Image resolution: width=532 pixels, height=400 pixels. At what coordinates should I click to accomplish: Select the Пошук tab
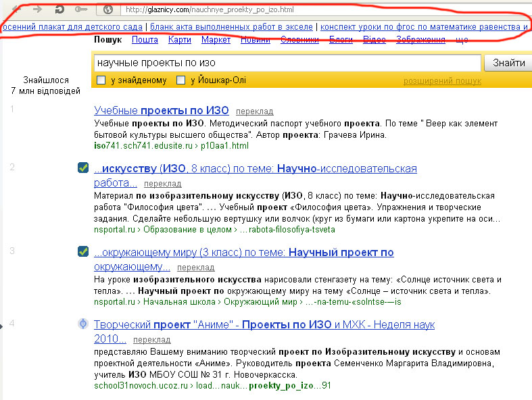tap(107, 40)
